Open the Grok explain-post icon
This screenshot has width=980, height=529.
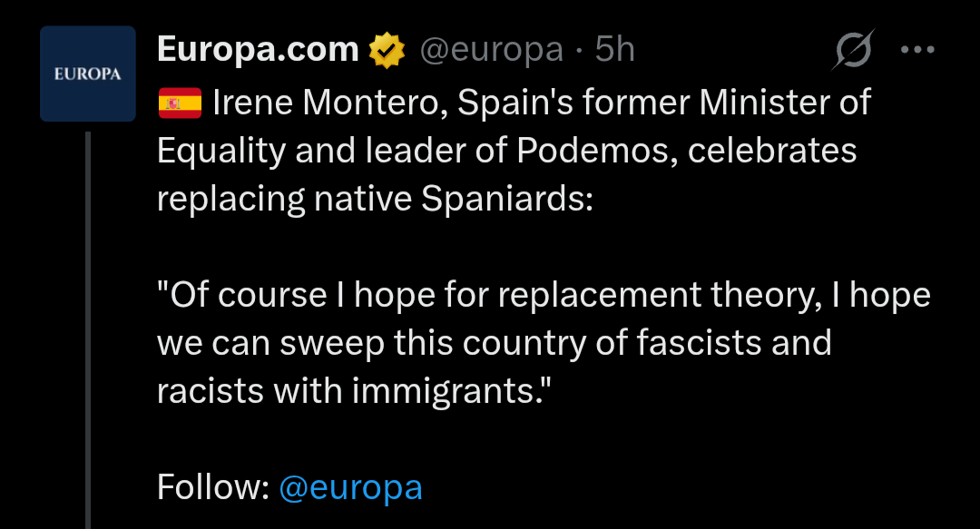(853, 49)
